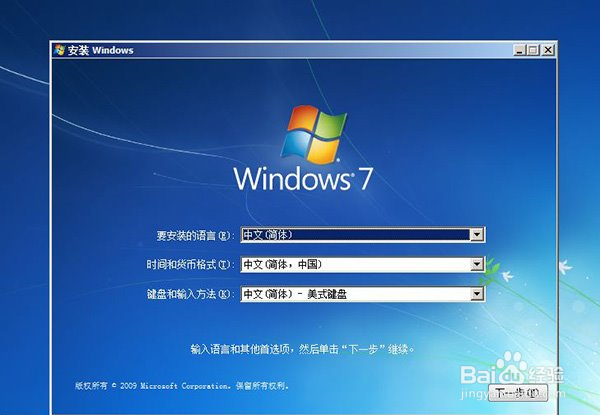Select the 中文(简体) language field
The width and height of the screenshot is (600, 415).
coord(363,234)
